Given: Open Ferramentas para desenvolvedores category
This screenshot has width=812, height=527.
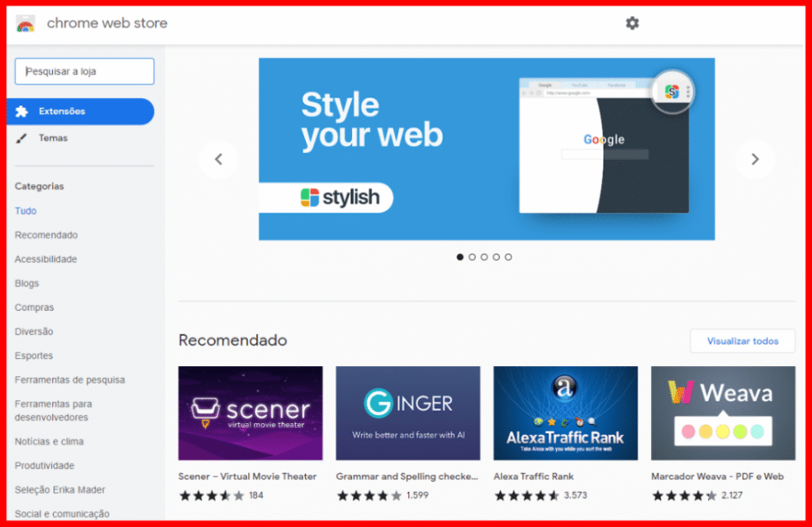Looking at the screenshot, I should coord(53,411).
